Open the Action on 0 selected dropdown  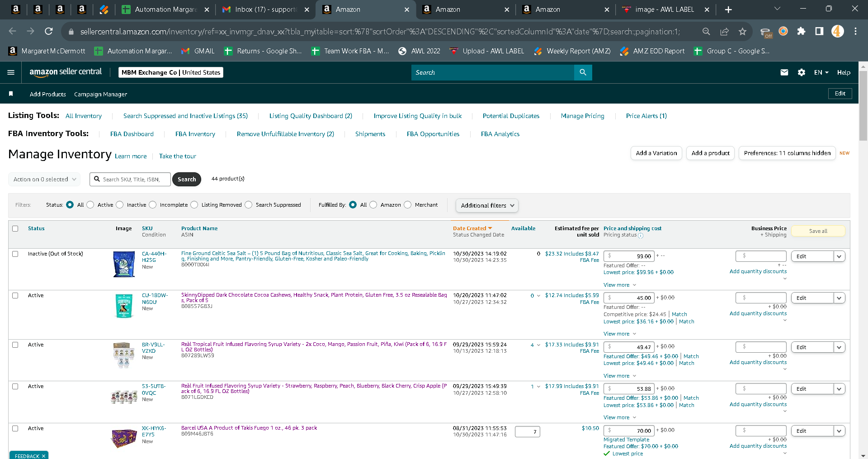pos(44,180)
